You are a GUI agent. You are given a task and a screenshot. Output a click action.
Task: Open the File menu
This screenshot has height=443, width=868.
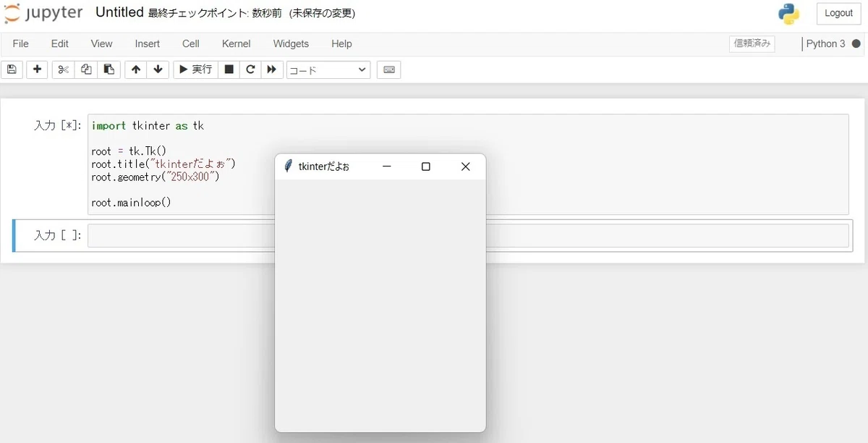point(21,44)
